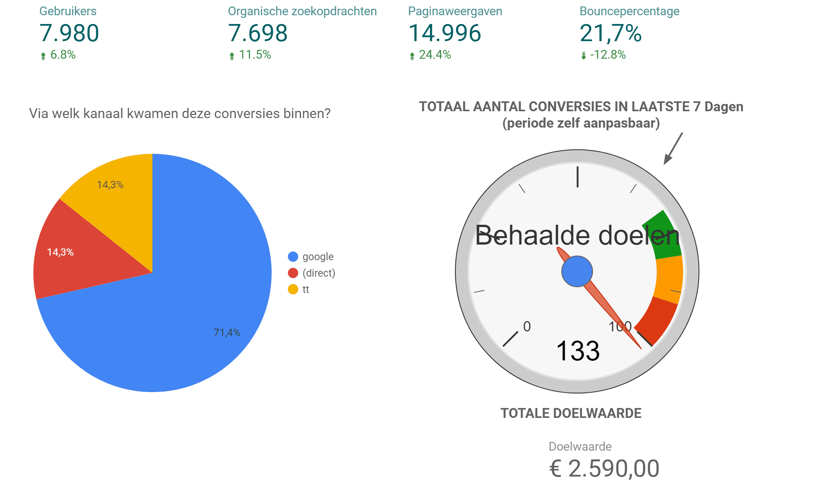
Task: Click the blue gauge center hub
Action: pos(577,271)
